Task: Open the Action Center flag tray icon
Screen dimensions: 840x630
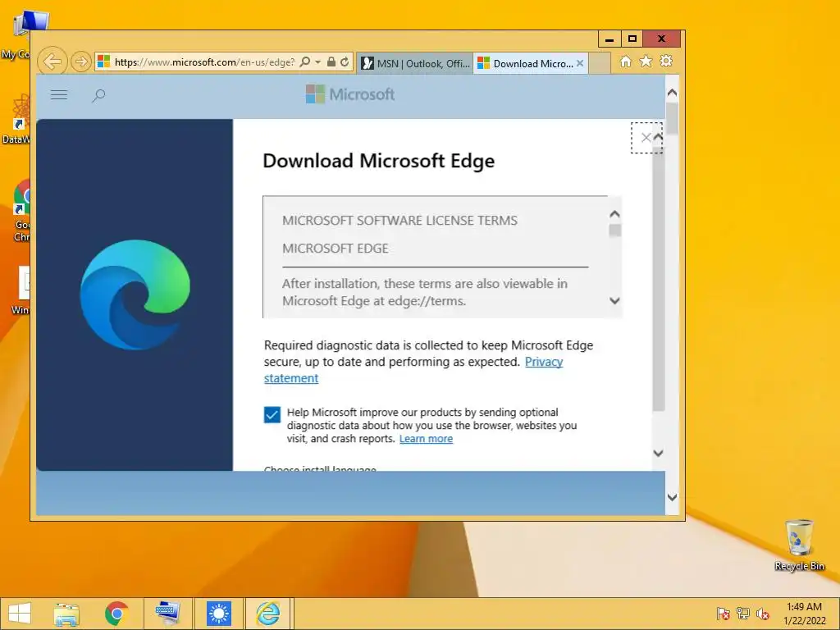Action: click(724, 614)
